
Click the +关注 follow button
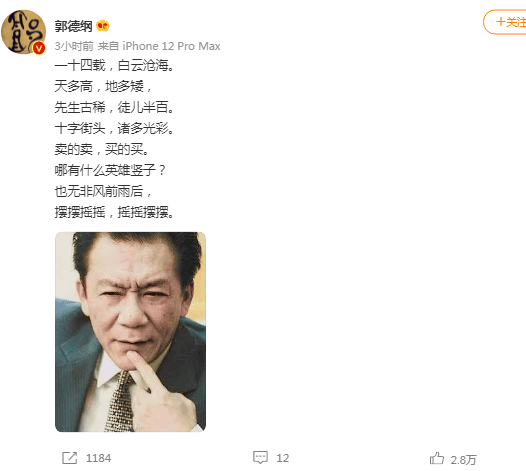point(505,22)
